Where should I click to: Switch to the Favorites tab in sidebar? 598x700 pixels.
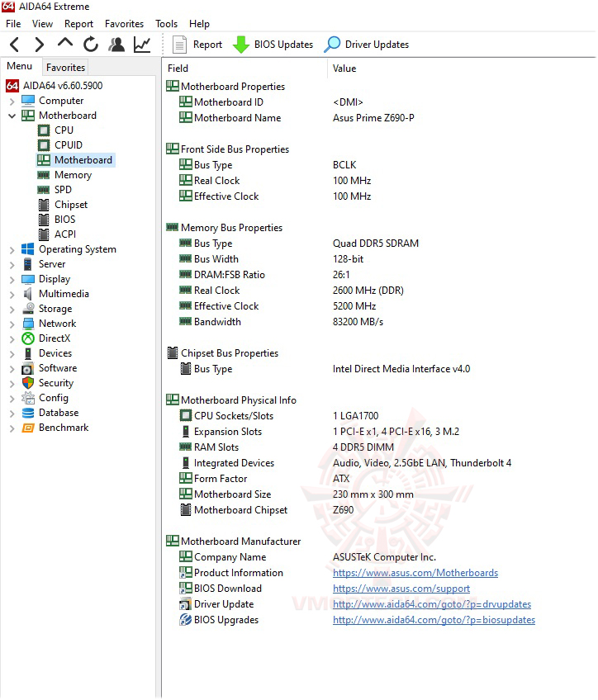point(65,68)
